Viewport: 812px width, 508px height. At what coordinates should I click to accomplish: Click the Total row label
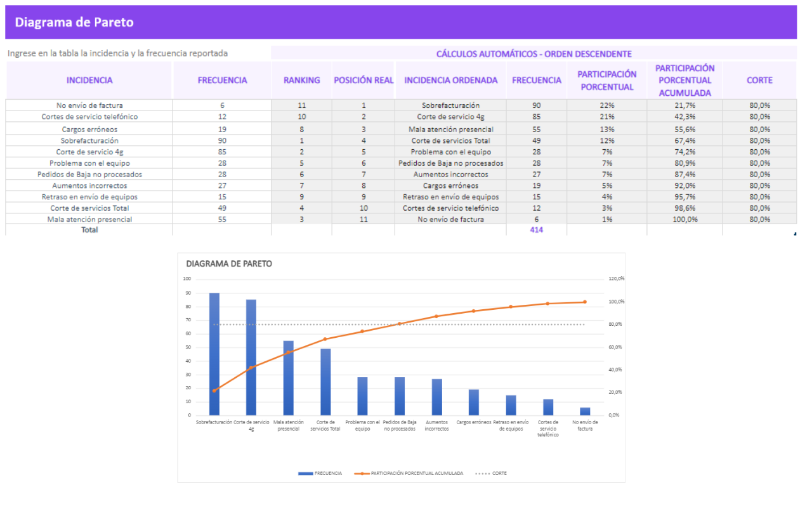pyautogui.click(x=89, y=230)
